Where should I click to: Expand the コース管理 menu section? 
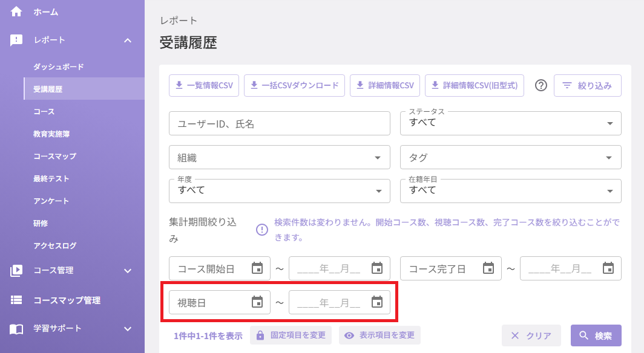pos(128,271)
